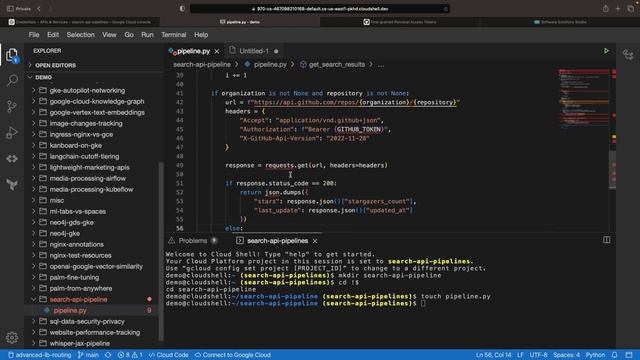Click the browser share icon

(605, 9)
